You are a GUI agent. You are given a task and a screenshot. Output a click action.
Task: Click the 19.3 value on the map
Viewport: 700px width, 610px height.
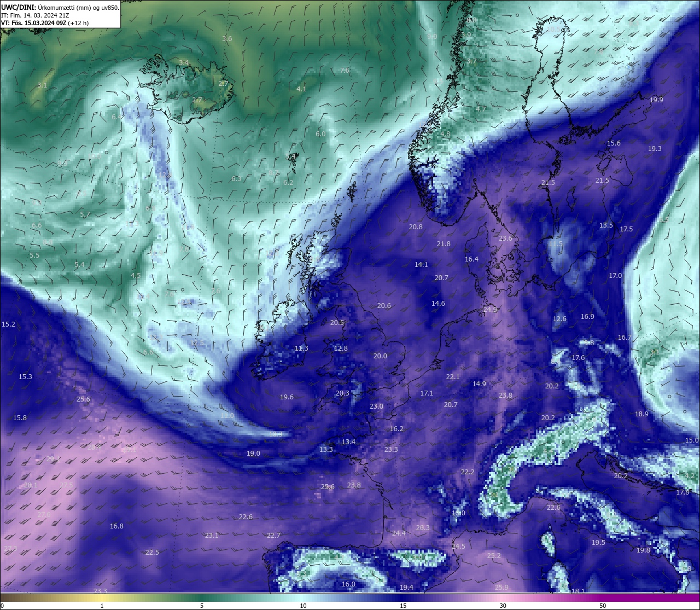[655, 149]
